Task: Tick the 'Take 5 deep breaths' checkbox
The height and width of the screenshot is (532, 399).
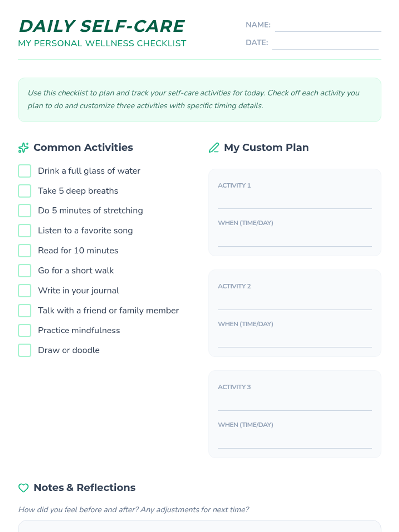Action: coord(25,191)
